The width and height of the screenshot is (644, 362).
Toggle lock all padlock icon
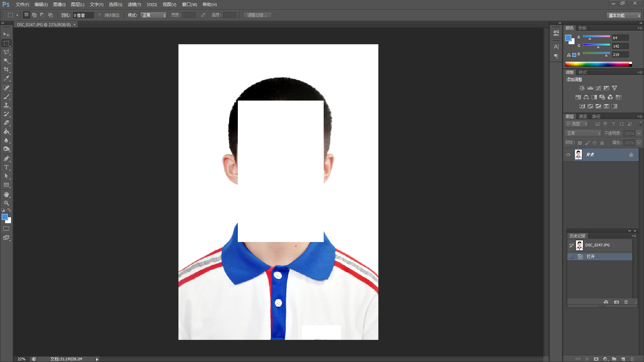tap(602, 143)
